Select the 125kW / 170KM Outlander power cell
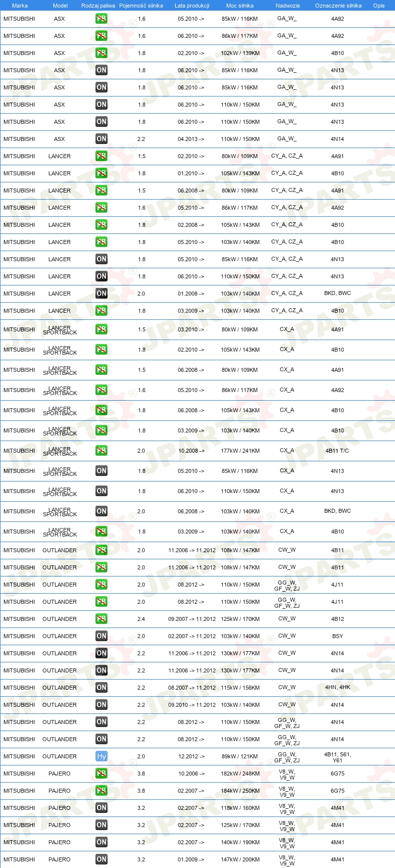Viewport: 395px width, 868px height. click(240, 619)
